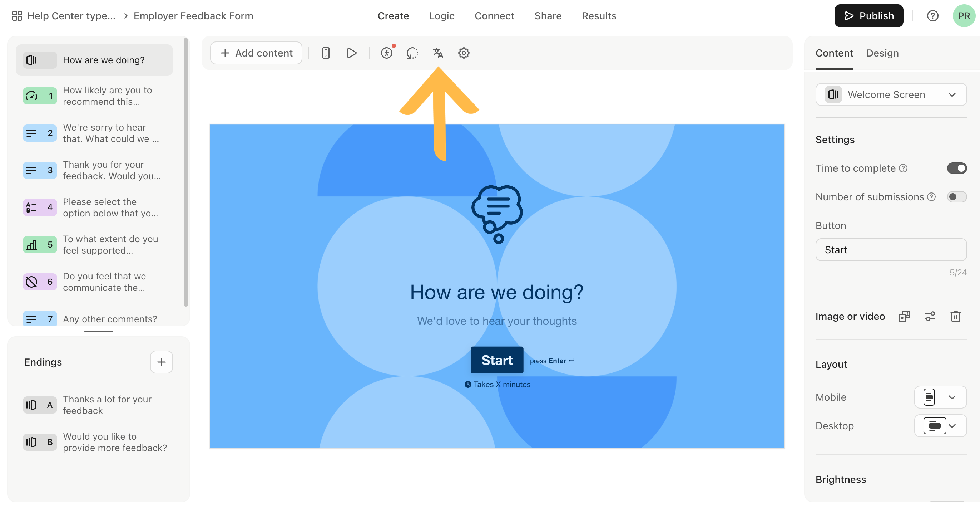Screen dimensions: 980x508
Task: Open the Welcome Screen type dropdown
Action: click(891, 94)
